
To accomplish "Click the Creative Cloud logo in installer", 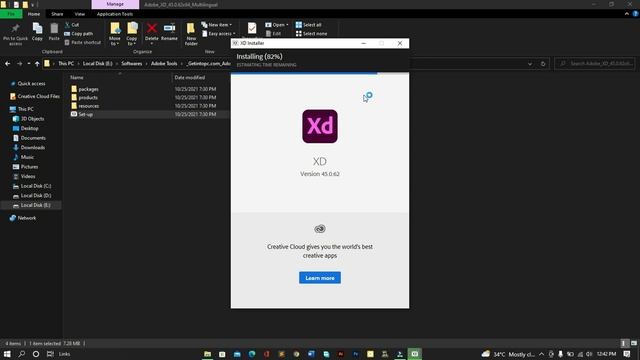I will tap(320, 229).
